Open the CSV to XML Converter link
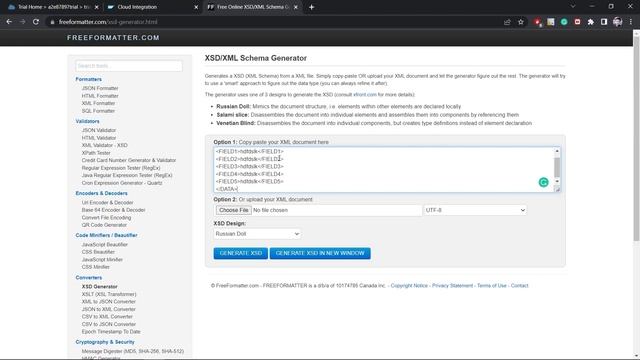The width and height of the screenshot is (640, 360). tap(107, 317)
